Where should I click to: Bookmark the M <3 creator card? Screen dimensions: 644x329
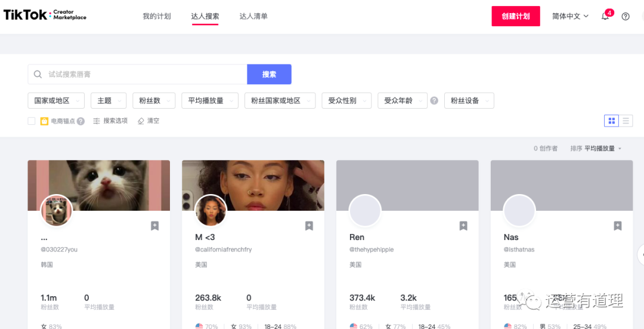coord(309,226)
